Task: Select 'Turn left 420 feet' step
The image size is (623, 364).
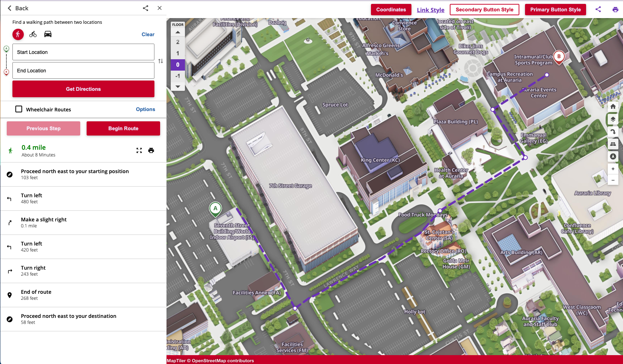Action: pyautogui.click(x=83, y=247)
